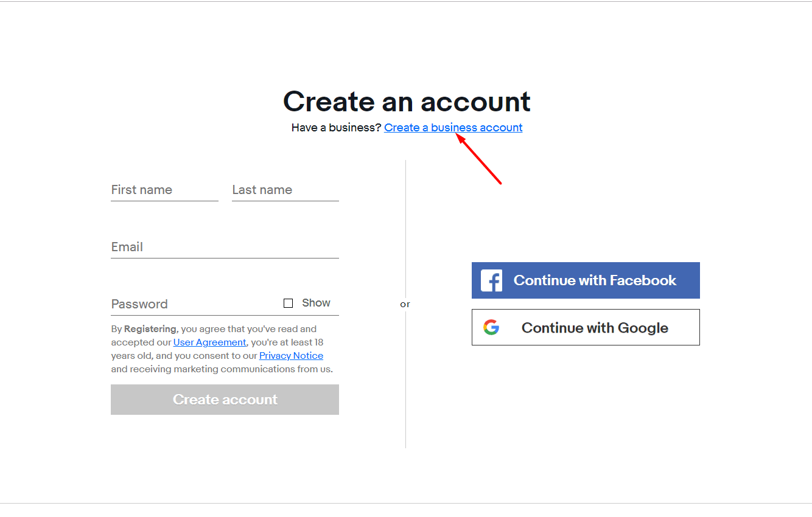Select the Email input field
Viewport: 812px width, 517px height.
point(225,247)
